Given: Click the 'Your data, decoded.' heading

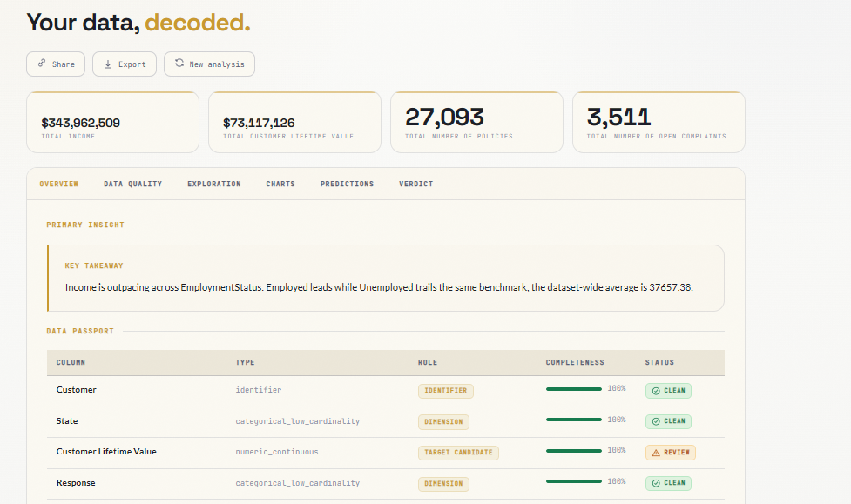Looking at the screenshot, I should point(138,23).
